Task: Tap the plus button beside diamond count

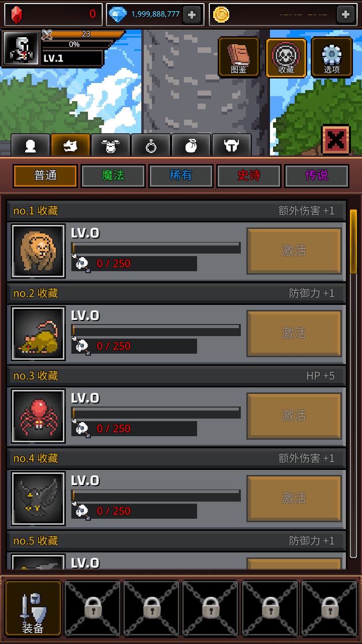Action: click(x=192, y=15)
